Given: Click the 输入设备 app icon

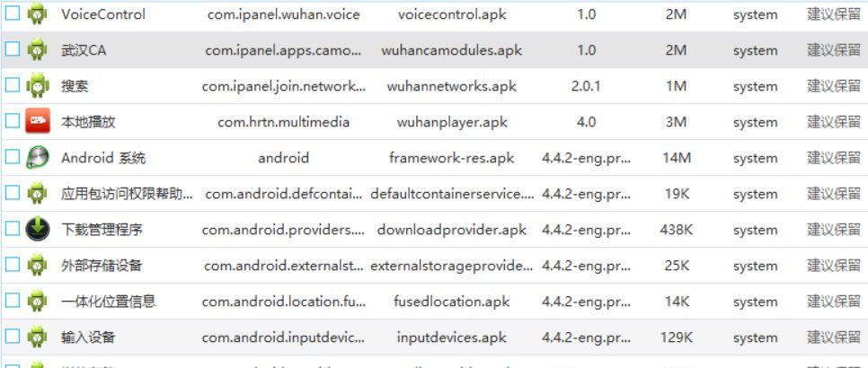Looking at the screenshot, I should [37, 337].
